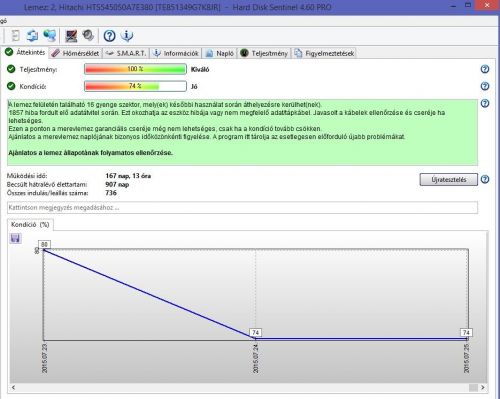Click the Kattintson megjegyzés megadásához input field
Image resolution: width=500 pixels, height=399 pixels.
pyautogui.click(x=242, y=208)
